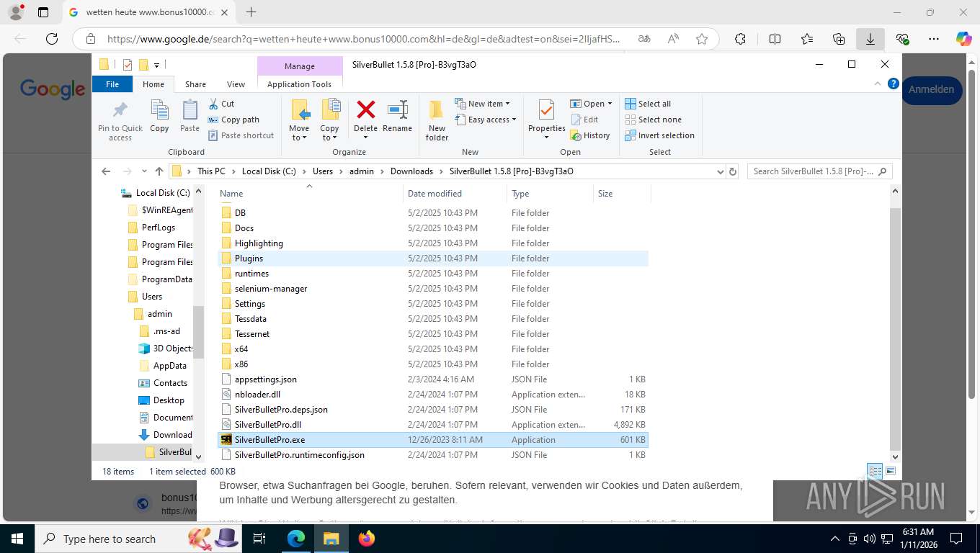Click Paste shortcut command
980x553 pixels.
pyautogui.click(x=241, y=135)
